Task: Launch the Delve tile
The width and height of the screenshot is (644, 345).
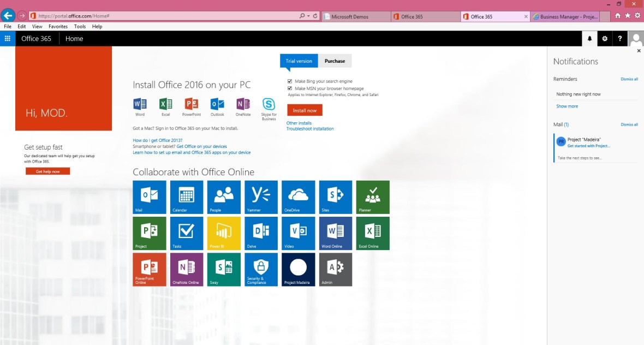Action: pos(261,233)
